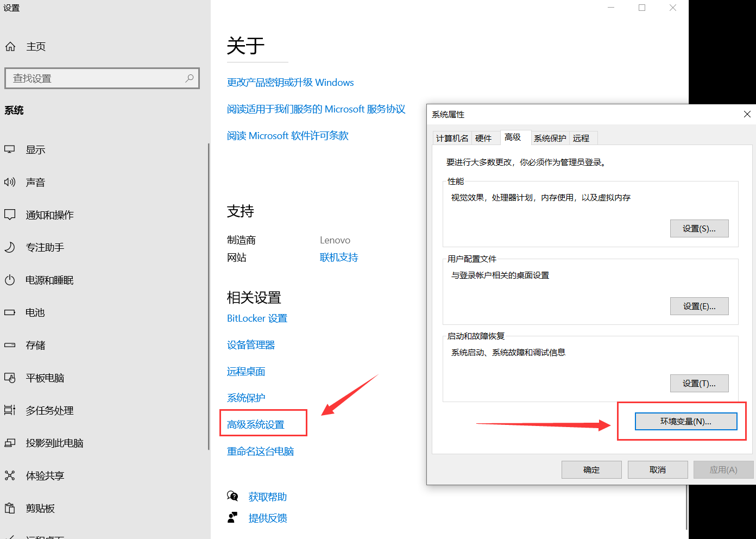Open BitLocker 设置 link
This screenshot has height=539, width=756.
coord(257,318)
